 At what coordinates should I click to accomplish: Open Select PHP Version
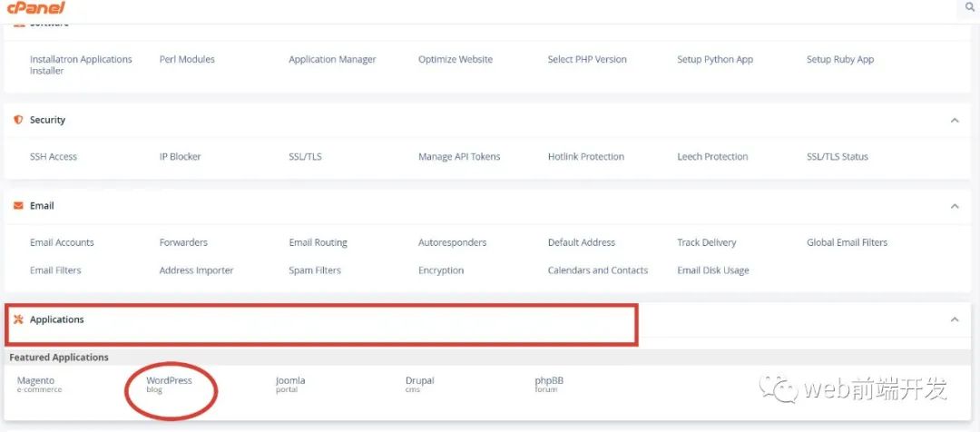pos(587,60)
